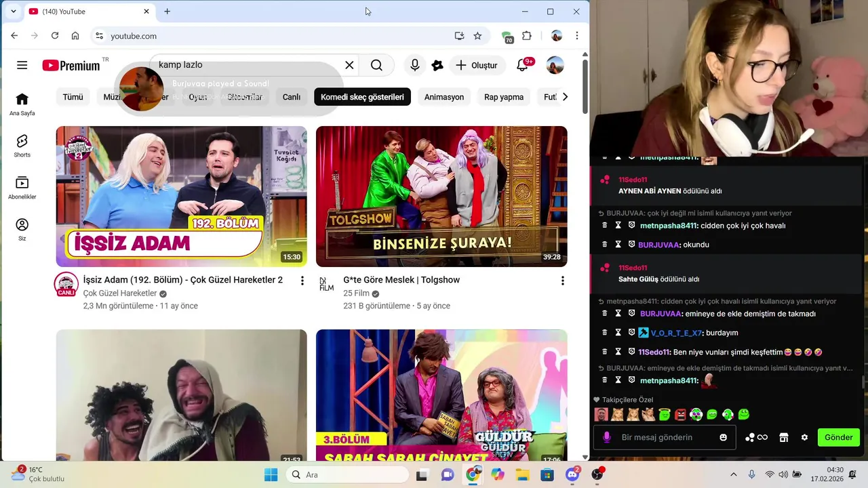The width and height of the screenshot is (868, 488).
Task: Show hidden system tray icons
Action: pos(733,474)
